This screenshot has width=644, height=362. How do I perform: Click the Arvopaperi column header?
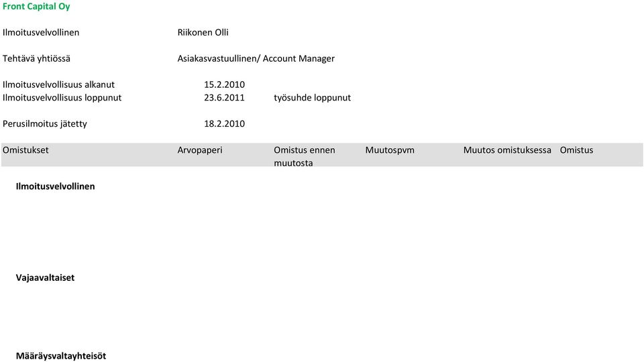pos(200,150)
